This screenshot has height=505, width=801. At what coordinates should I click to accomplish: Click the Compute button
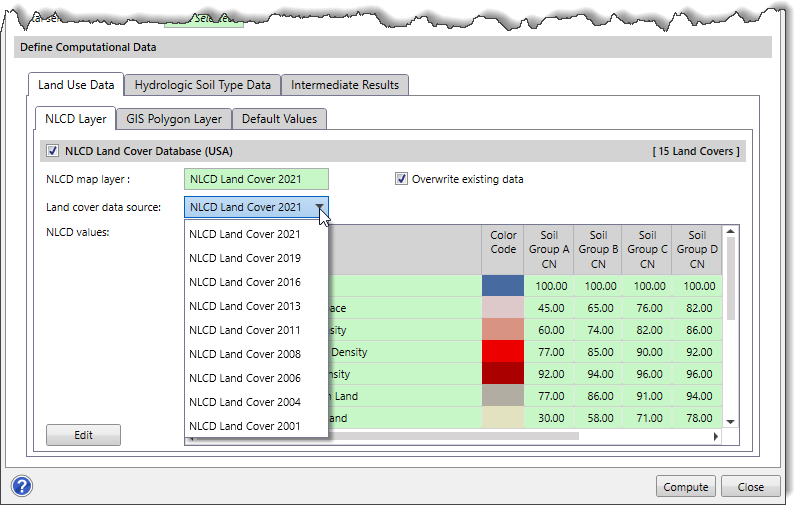click(x=686, y=487)
